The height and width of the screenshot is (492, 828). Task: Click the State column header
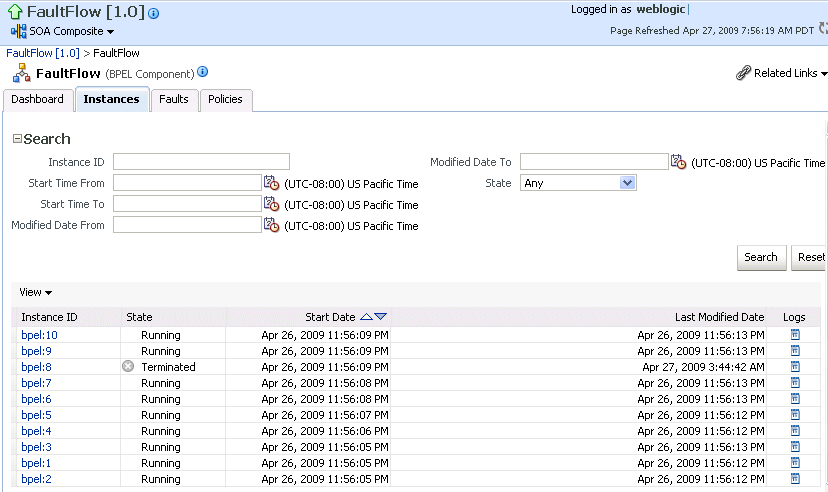[x=139, y=317]
